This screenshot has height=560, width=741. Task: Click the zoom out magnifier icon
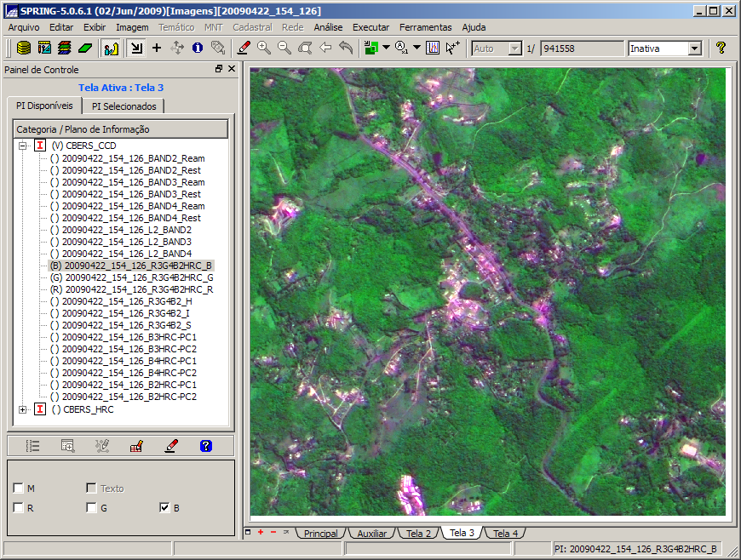tap(284, 49)
